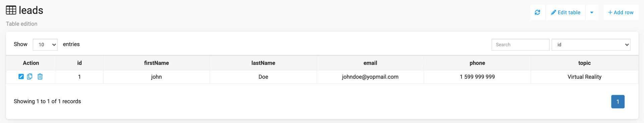Viewport: 644px width, 123px height.
Task: Sort by firstName column header
Action: pos(156,63)
